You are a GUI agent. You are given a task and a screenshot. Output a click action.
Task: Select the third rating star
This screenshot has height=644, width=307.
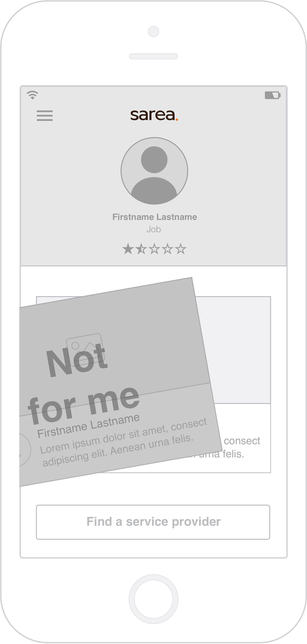coord(154,249)
